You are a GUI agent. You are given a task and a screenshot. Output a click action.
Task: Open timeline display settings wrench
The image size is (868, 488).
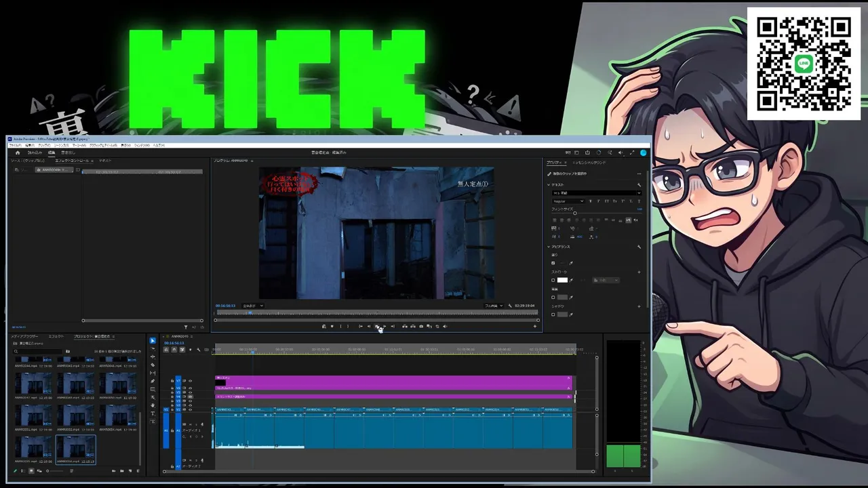(x=198, y=350)
